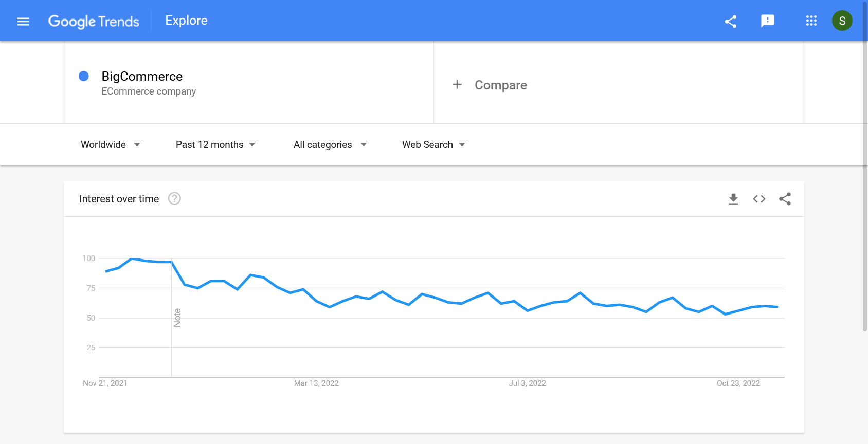
Task: Click the blue BigCommerce color dot
Action: tap(84, 77)
